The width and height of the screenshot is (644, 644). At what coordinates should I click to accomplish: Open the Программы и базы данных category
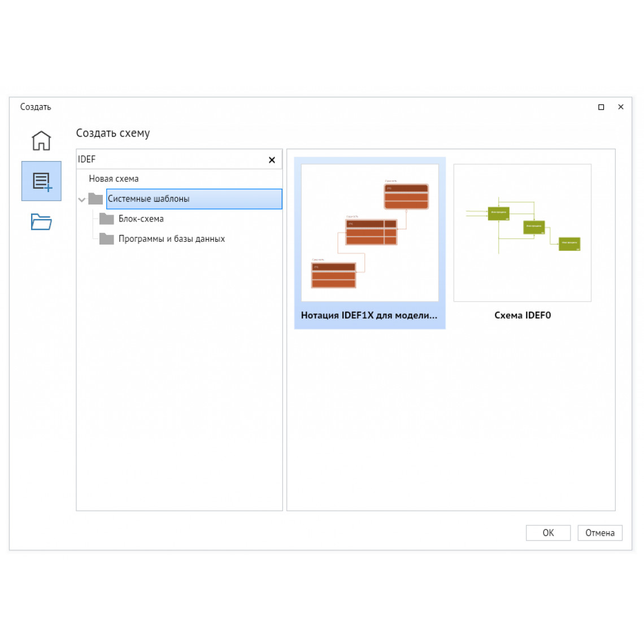pyautogui.click(x=172, y=238)
